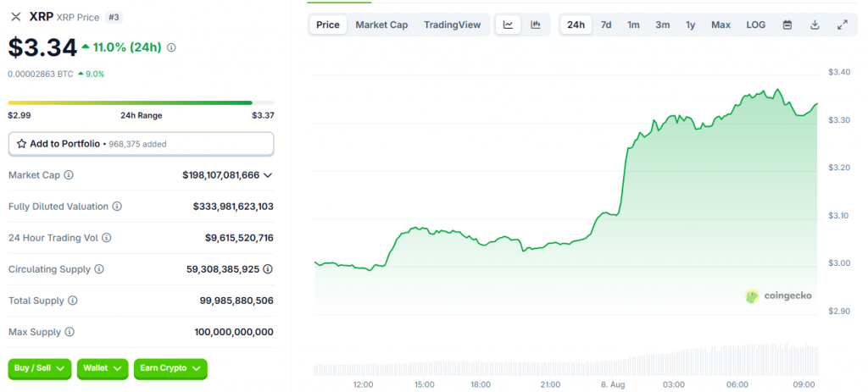
Task: Select the Price tab
Action: (x=328, y=25)
